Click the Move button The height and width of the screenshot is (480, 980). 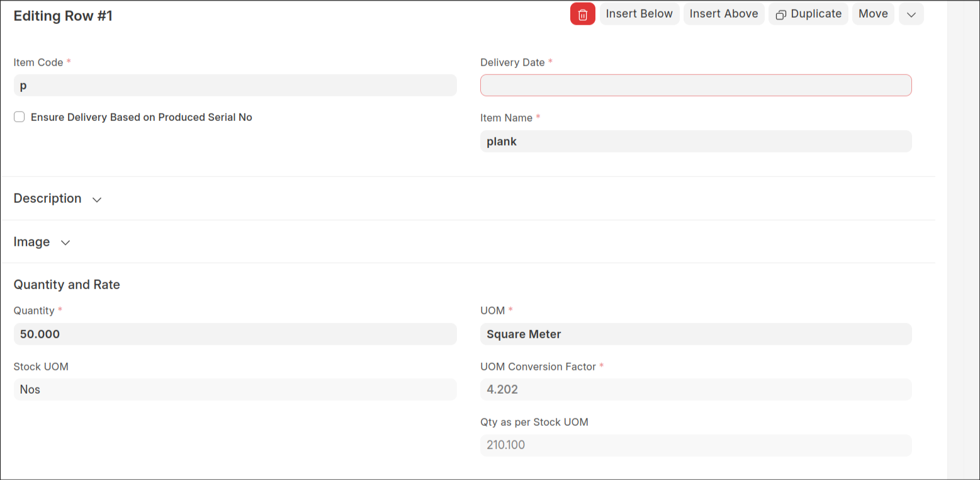[873, 14]
